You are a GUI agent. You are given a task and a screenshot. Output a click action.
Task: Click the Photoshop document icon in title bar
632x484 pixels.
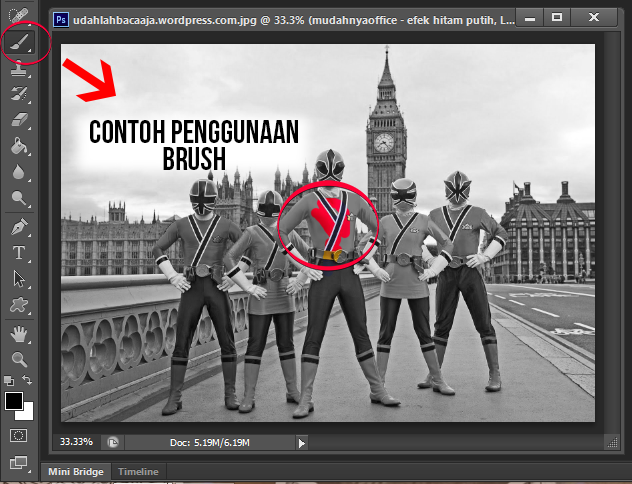pyautogui.click(x=61, y=19)
